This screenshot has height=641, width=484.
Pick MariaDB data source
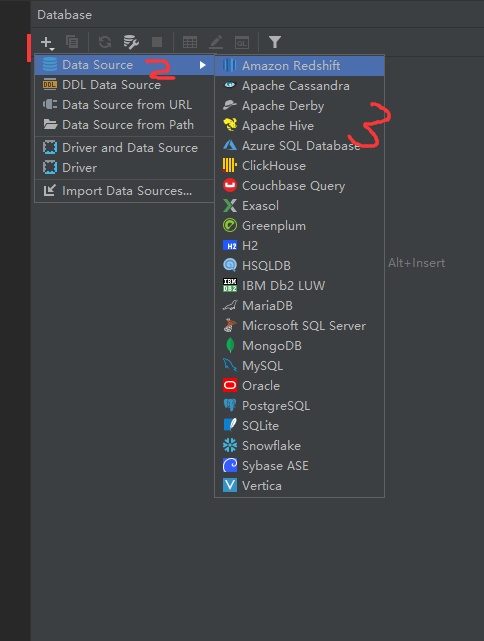coord(299,306)
